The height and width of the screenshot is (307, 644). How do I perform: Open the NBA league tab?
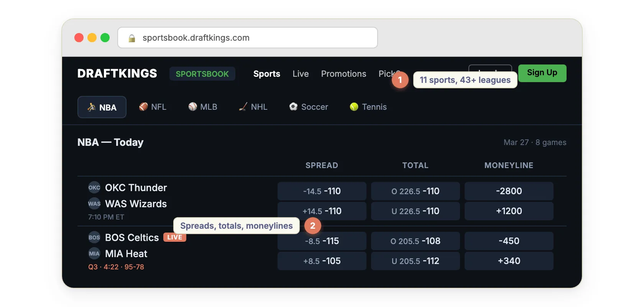[x=102, y=107]
